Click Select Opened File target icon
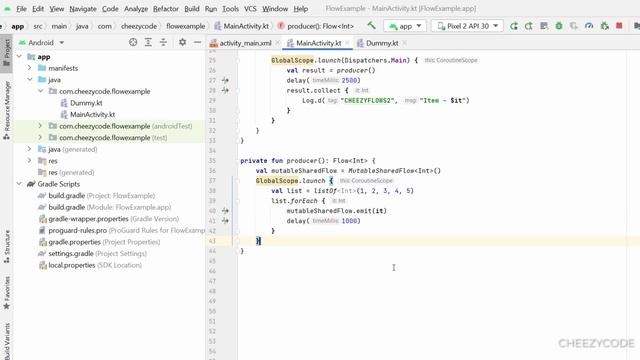 click(133, 42)
